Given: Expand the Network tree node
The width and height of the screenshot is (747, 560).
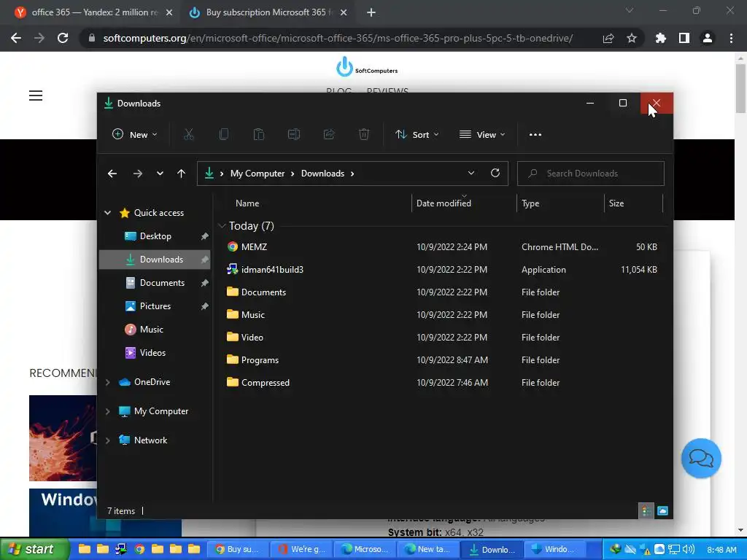Looking at the screenshot, I should pos(108,440).
